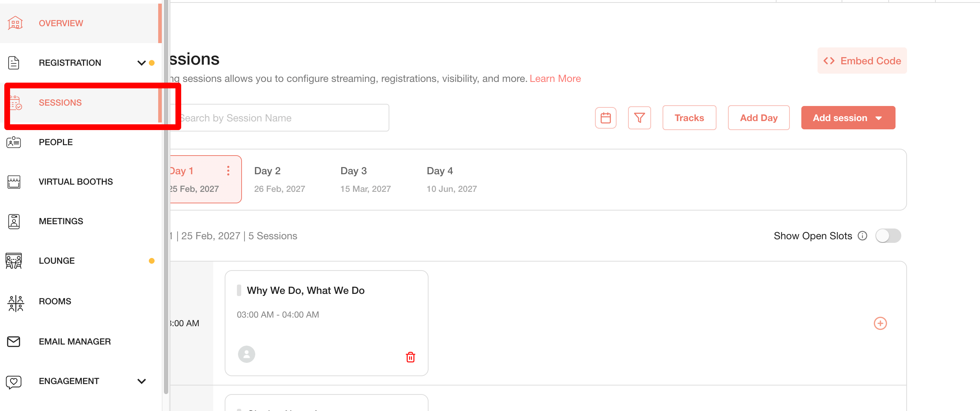The image size is (980, 411).
Task: Click the Embed Code button
Action: [x=862, y=61]
